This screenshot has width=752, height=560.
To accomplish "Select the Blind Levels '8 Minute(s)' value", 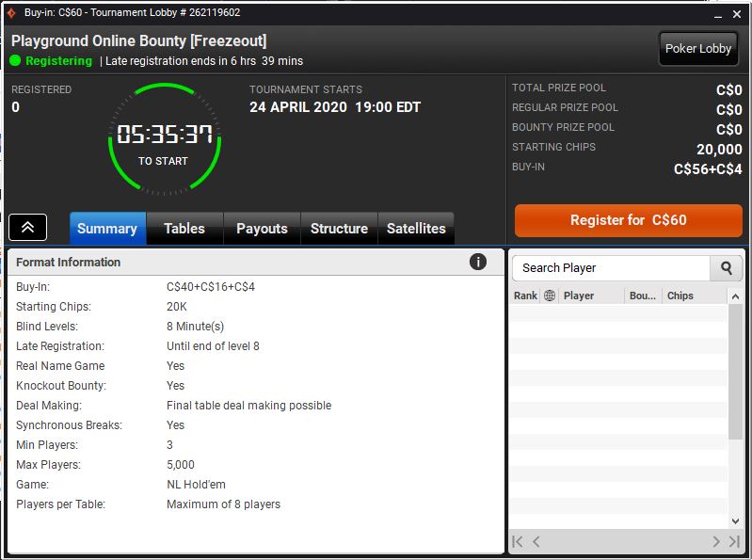I will click(195, 327).
